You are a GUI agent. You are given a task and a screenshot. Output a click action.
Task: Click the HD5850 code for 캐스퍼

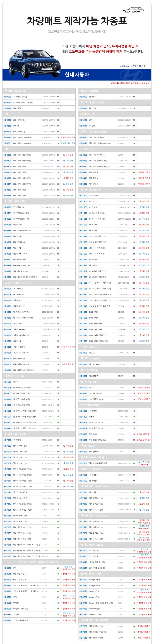[x=83, y=364]
